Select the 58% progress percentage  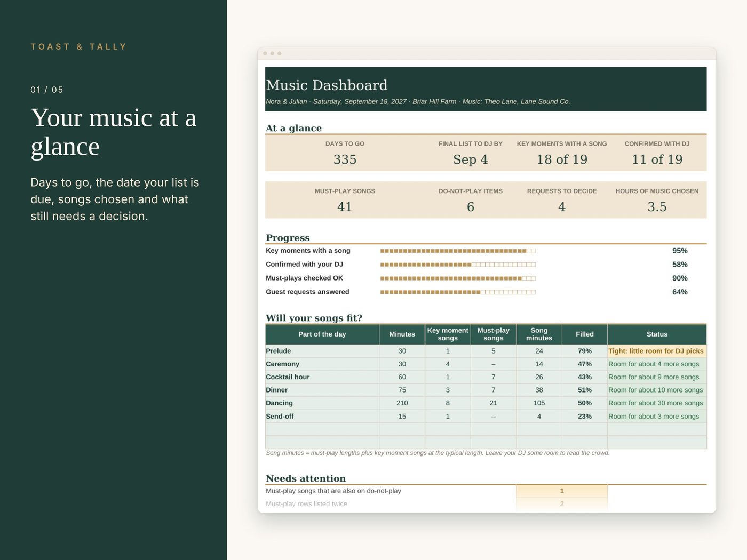pos(680,265)
